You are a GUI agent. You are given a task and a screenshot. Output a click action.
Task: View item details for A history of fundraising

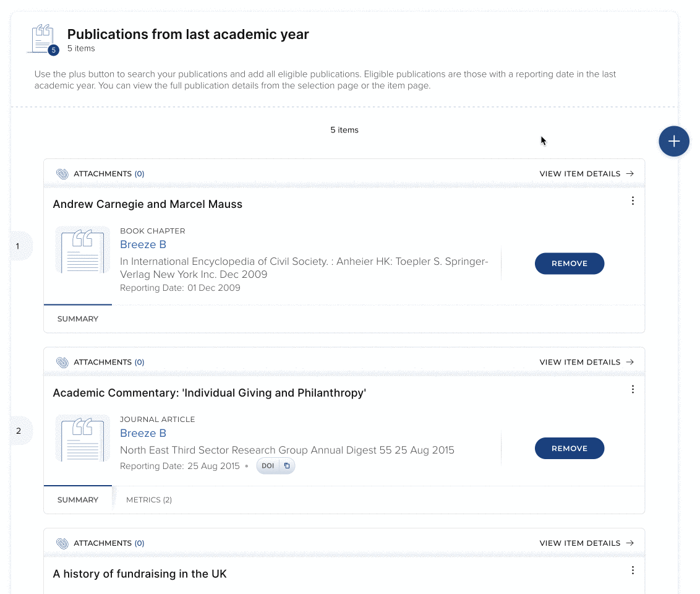[x=586, y=543]
